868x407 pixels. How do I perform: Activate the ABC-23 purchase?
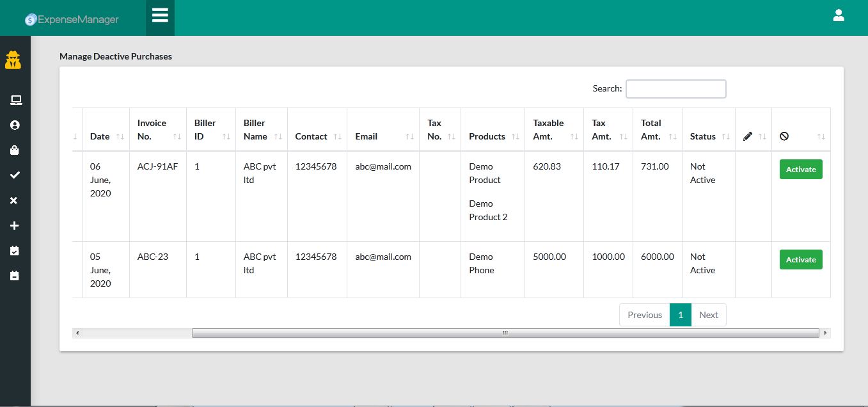[800, 260]
